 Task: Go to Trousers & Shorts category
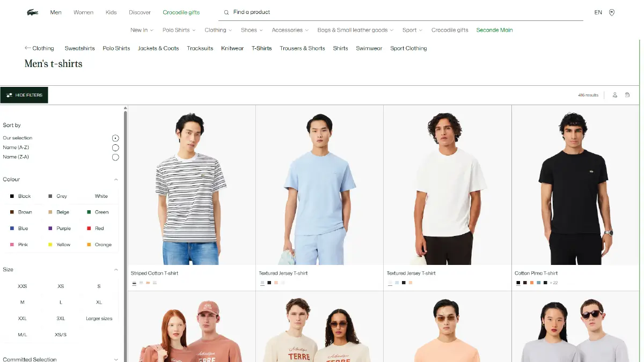(302, 48)
